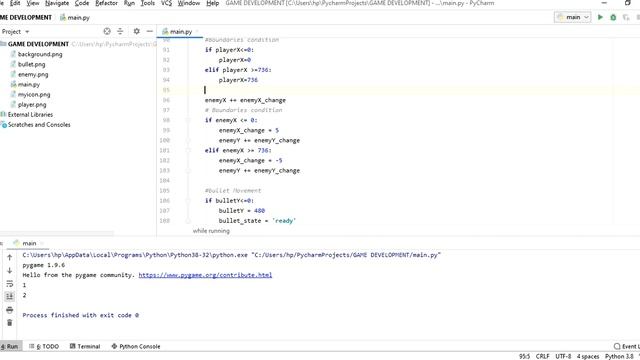Open the Terminal tool window
This screenshot has height=360, width=640.
pos(85,347)
